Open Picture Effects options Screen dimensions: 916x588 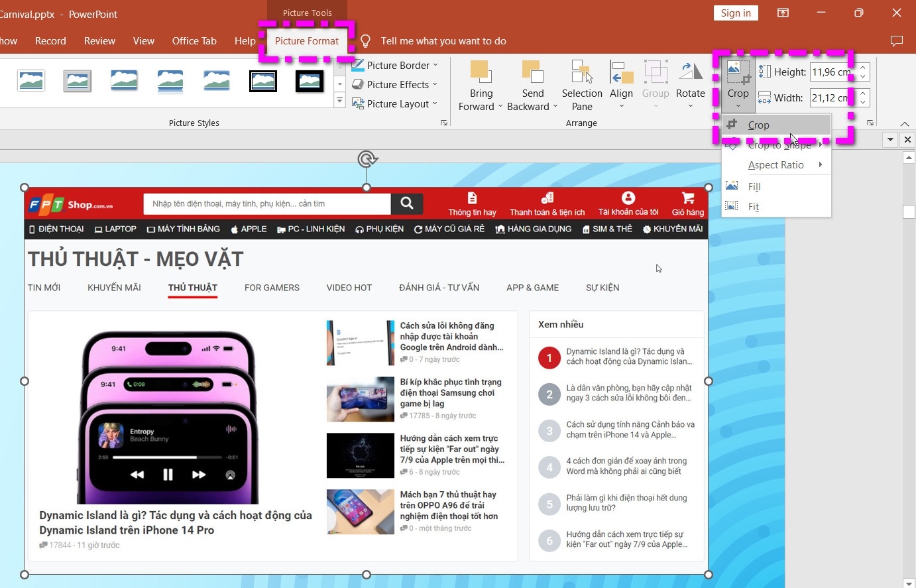coord(395,84)
